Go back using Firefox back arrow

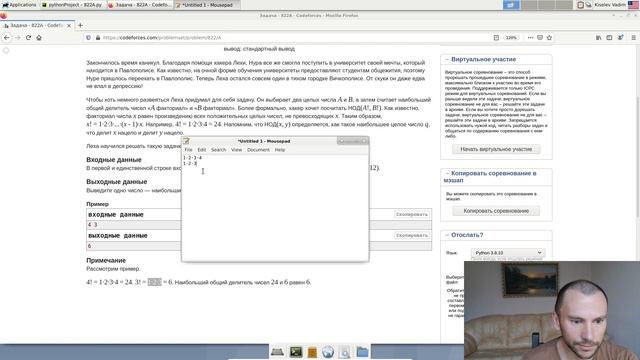(7, 38)
